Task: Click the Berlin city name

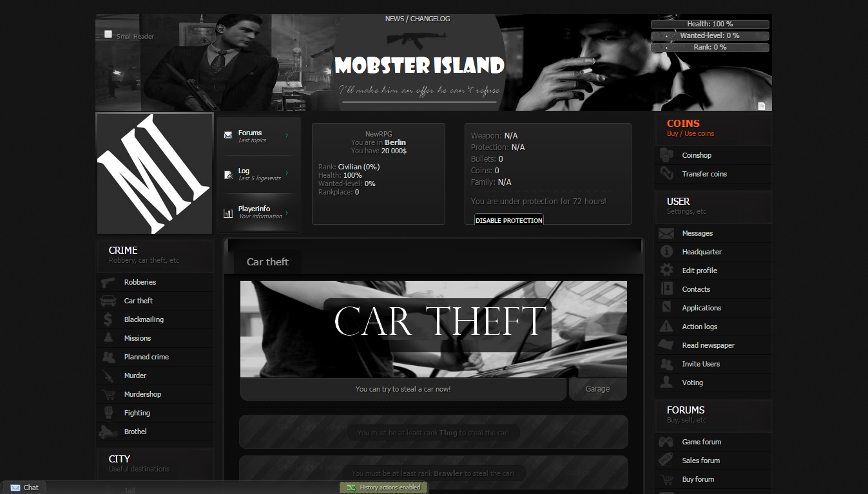Action: pyautogui.click(x=395, y=142)
